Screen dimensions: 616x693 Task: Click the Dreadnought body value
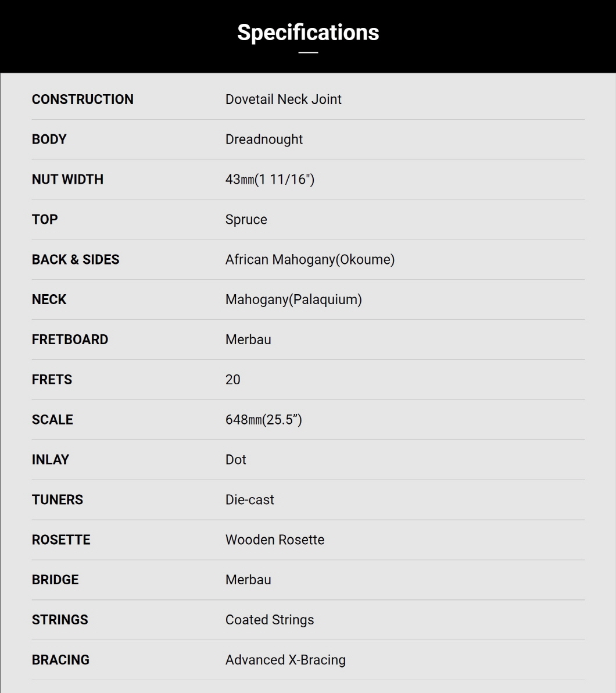(x=264, y=139)
